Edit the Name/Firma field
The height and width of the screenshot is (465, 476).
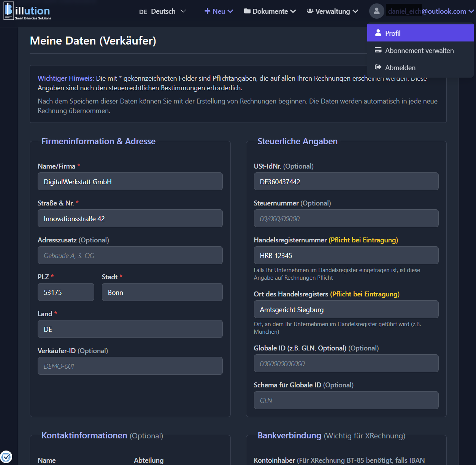(x=130, y=182)
